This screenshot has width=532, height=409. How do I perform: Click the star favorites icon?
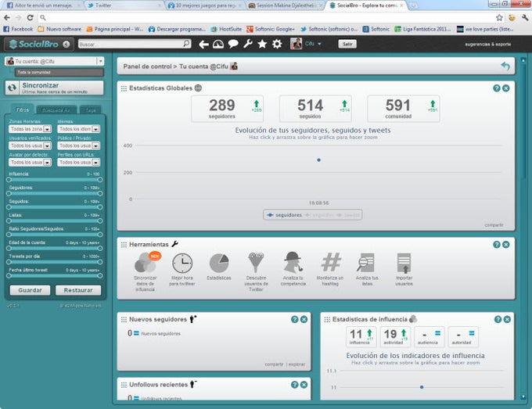262,44
